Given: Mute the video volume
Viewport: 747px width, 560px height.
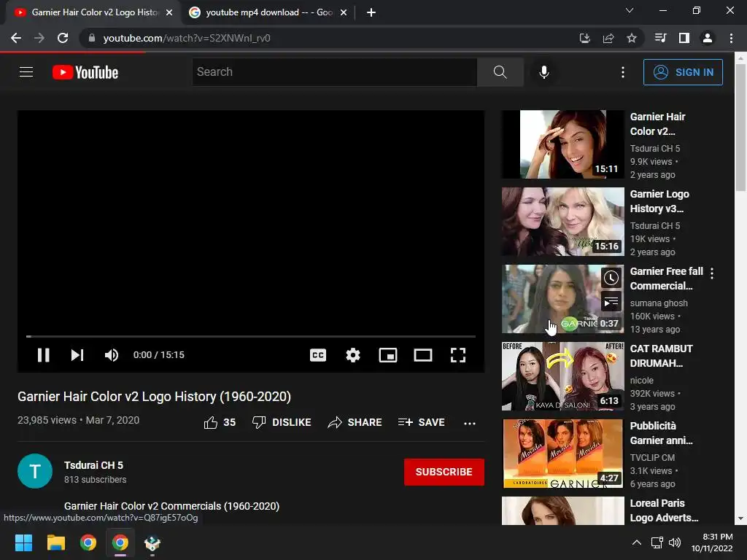Looking at the screenshot, I should point(112,355).
